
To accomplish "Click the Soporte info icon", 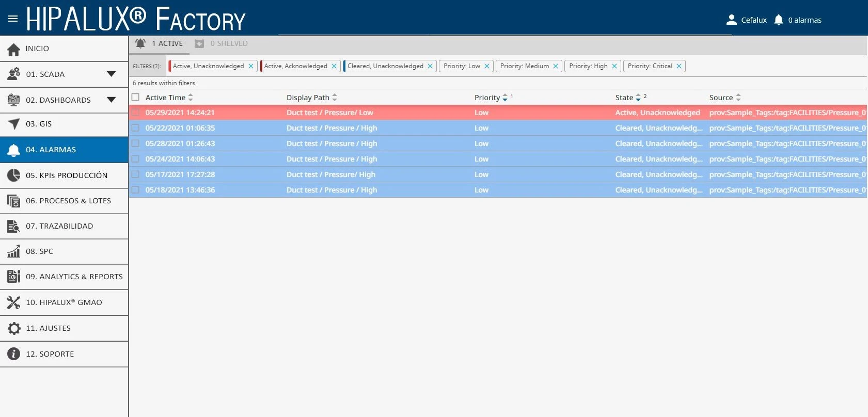I will pyautogui.click(x=14, y=354).
